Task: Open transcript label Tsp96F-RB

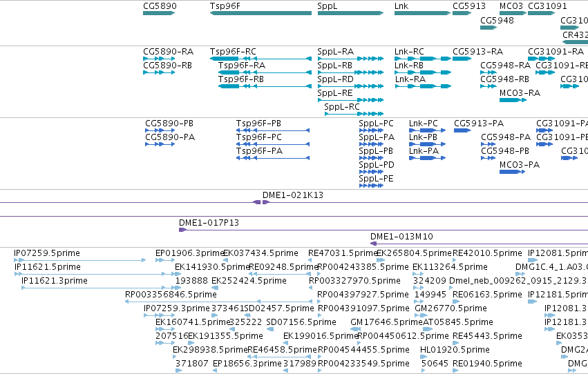Action: coord(240,79)
